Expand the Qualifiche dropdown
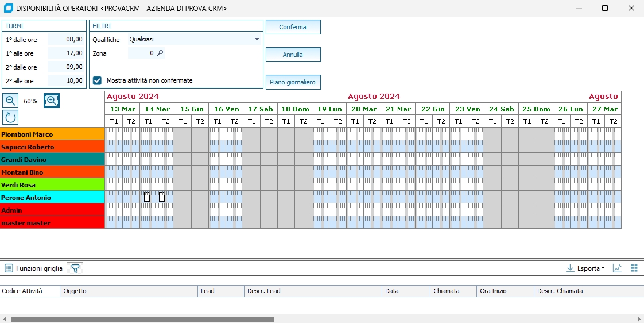Screen dimensions: 644x323 (257, 39)
